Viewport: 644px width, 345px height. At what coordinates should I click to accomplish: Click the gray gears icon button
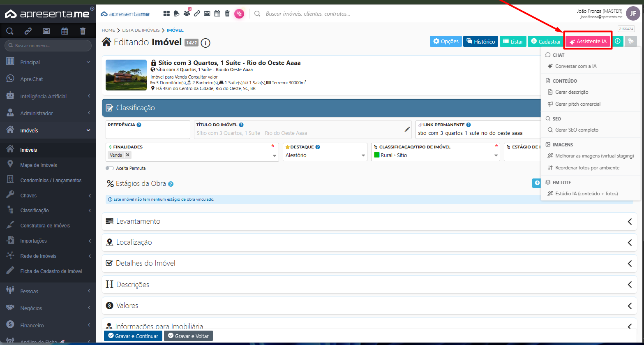click(631, 41)
